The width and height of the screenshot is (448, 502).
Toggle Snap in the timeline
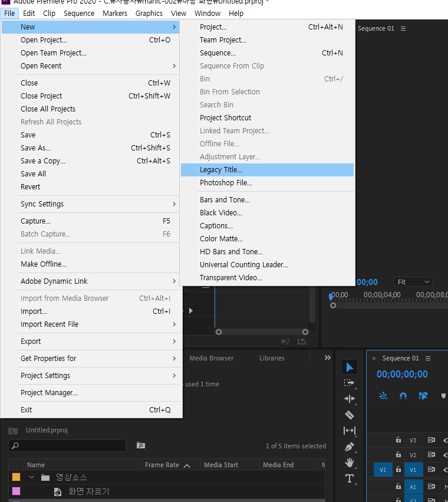(403, 396)
